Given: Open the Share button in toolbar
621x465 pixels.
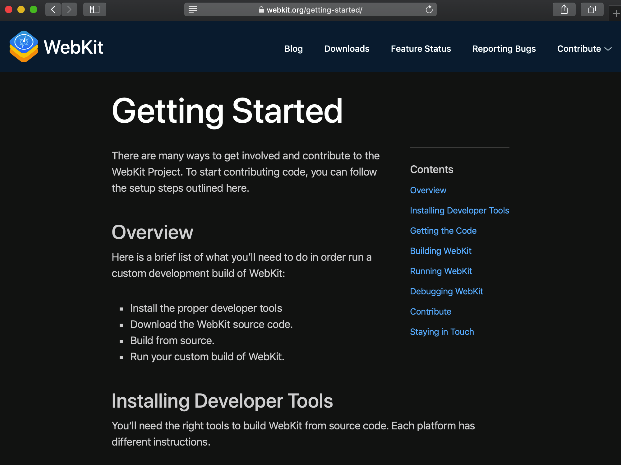Looking at the screenshot, I should point(564,10).
